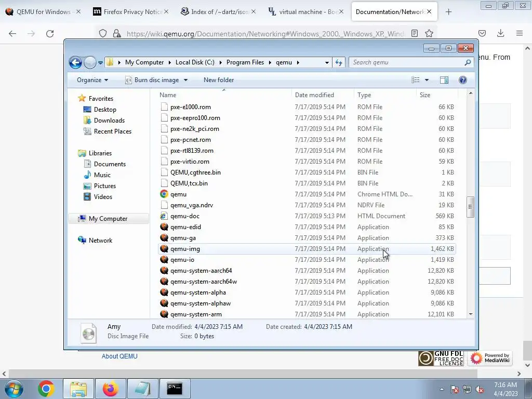Select the qemu Chrome HTML document icon

pyautogui.click(x=164, y=194)
